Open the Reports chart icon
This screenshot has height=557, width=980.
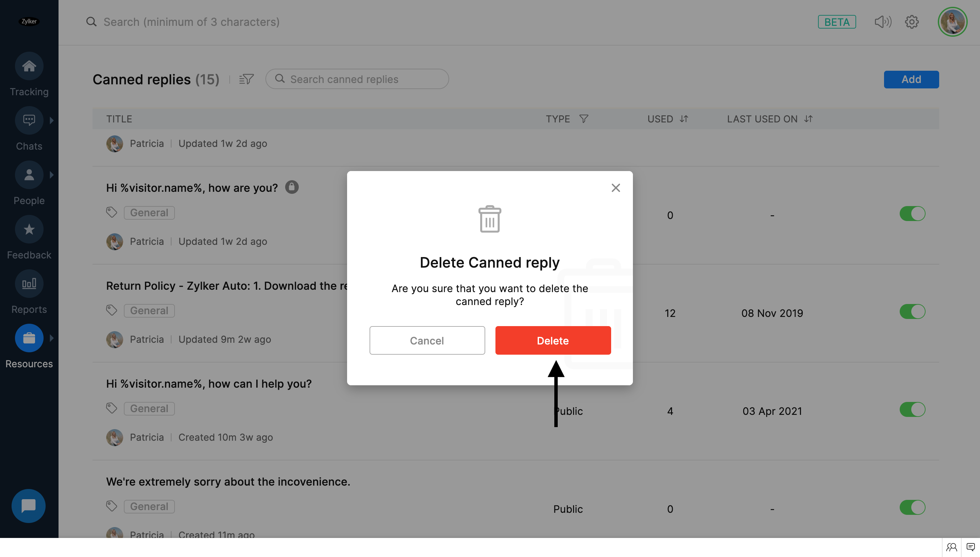[x=29, y=284]
